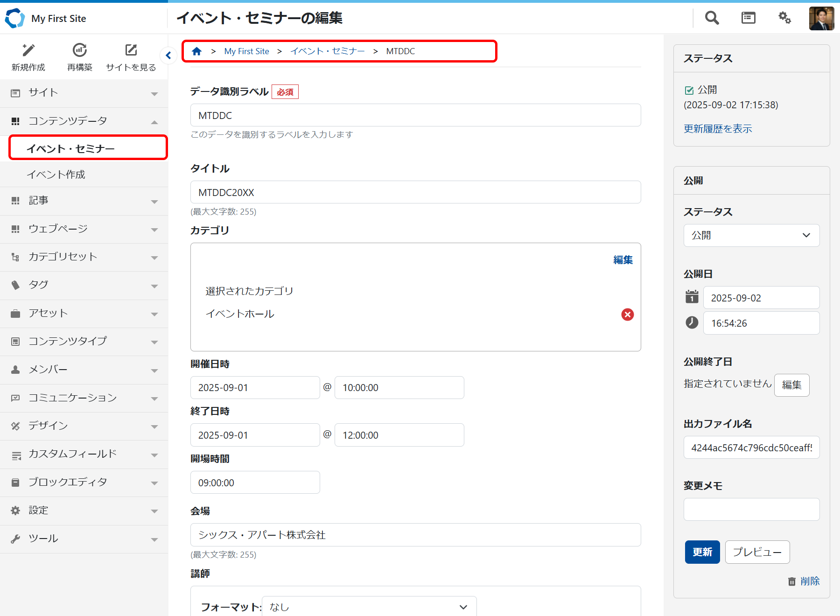Image resolution: width=840 pixels, height=616 pixels.
Task: Click the search magnifier icon
Action: [x=712, y=18]
